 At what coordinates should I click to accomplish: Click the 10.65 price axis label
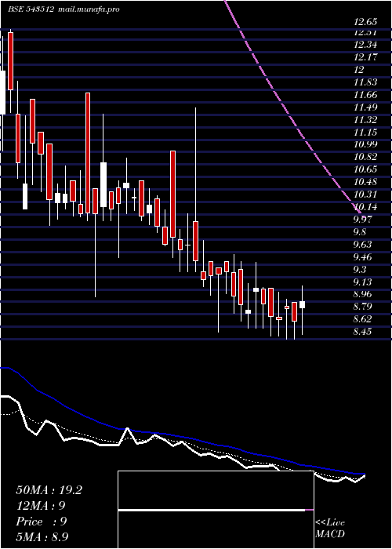(x=366, y=169)
